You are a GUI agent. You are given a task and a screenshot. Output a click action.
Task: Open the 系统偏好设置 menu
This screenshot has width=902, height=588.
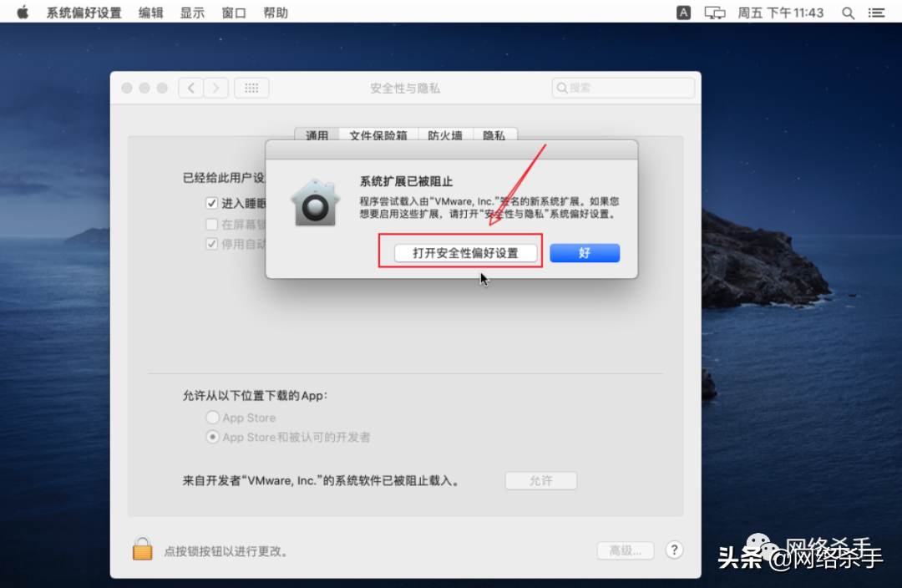tap(84, 13)
